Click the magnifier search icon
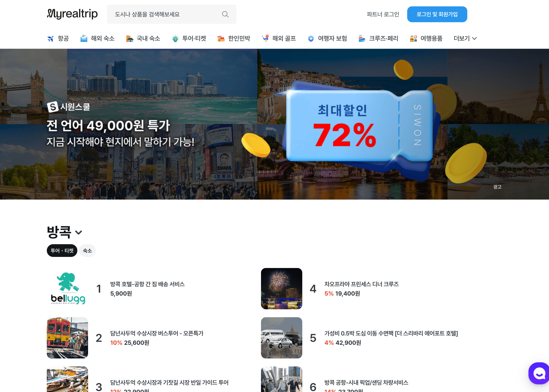The height and width of the screenshot is (392, 549). 225,14
